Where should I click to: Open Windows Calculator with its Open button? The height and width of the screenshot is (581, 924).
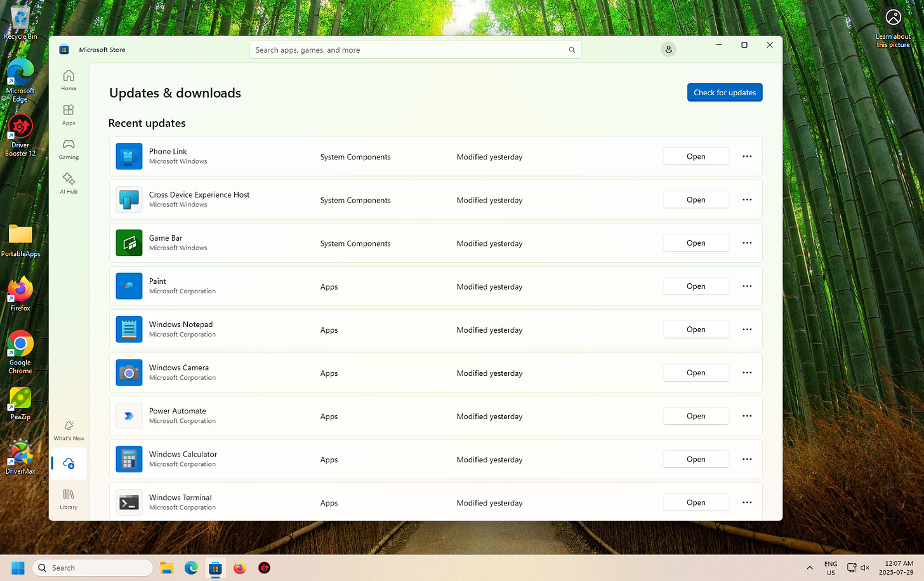tap(696, 458)
